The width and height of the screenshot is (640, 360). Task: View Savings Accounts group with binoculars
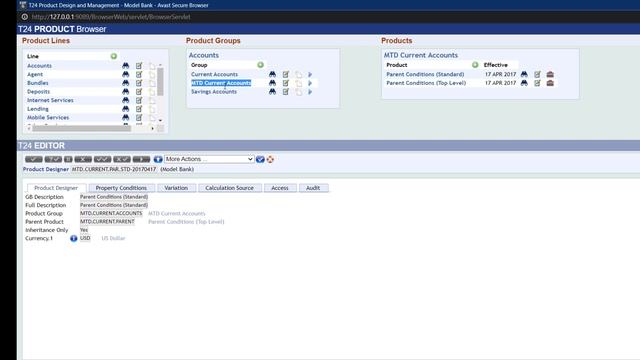click(272, 92)
